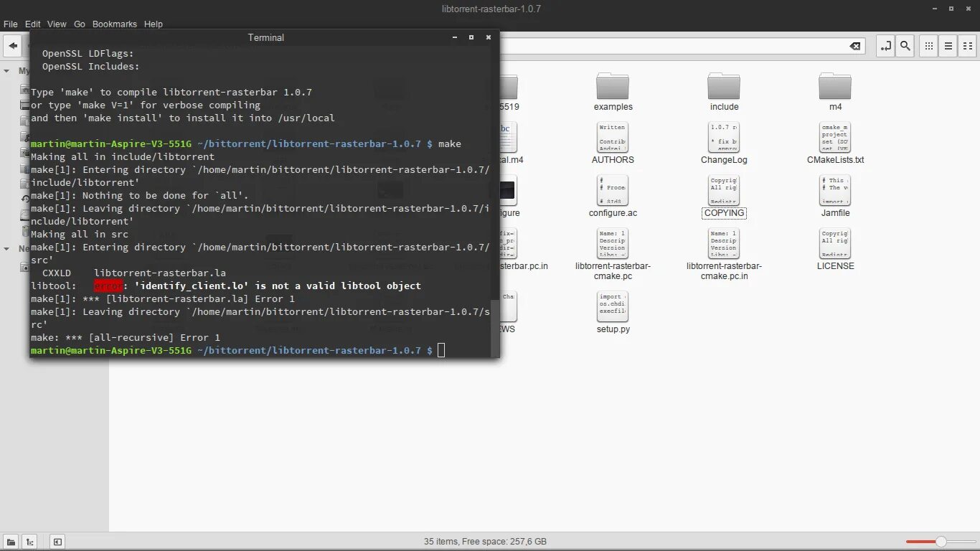
Task: Toggle side pane visibility
Action: pyautogui.click(x=57, y=542)
